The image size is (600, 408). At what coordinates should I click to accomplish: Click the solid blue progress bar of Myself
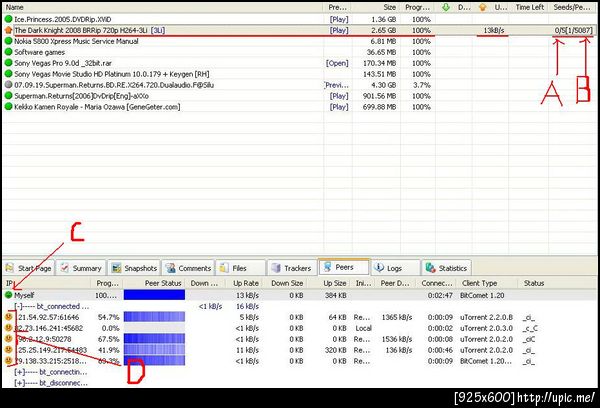pyautogui.click(x=154, y=295)
